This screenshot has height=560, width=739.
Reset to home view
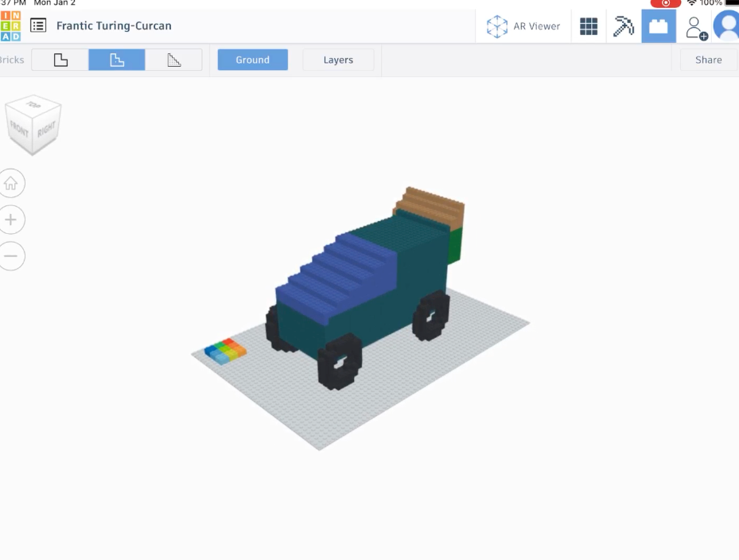click(x=11, y=183)
